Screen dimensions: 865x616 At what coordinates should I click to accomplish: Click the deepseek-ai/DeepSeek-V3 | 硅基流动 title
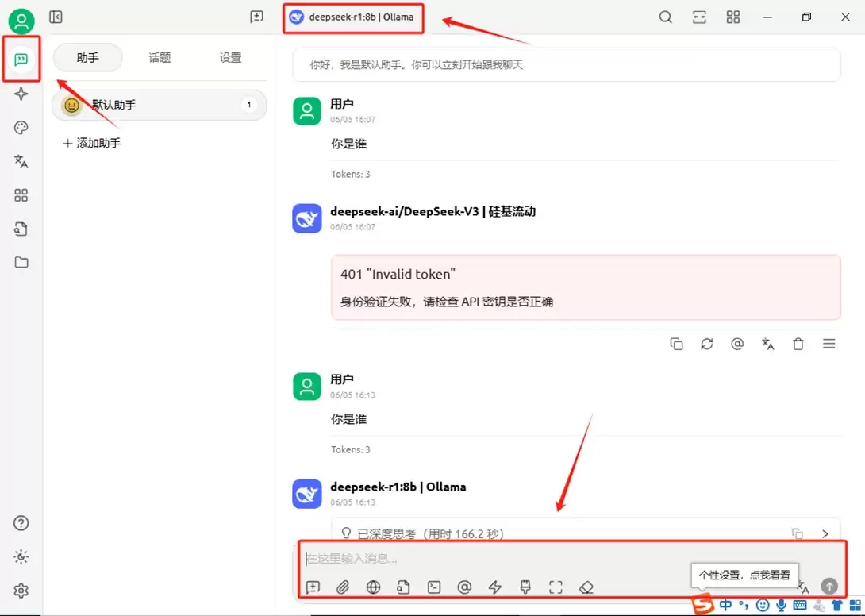point(432,211)
